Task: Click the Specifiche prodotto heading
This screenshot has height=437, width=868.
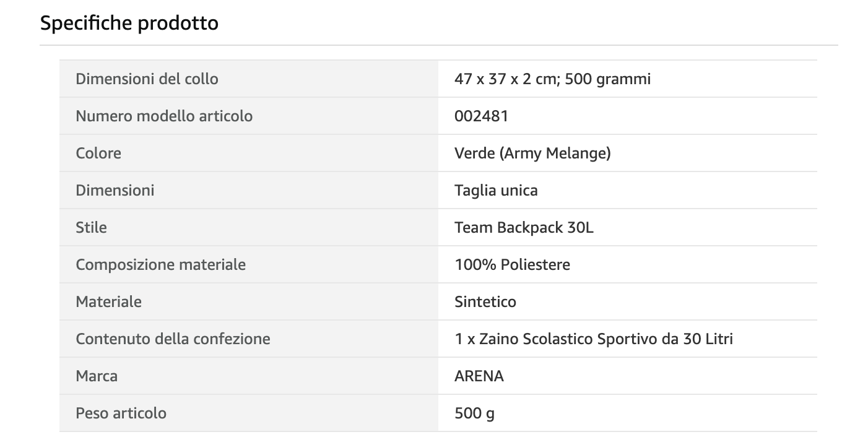Action: coord(129,24)
